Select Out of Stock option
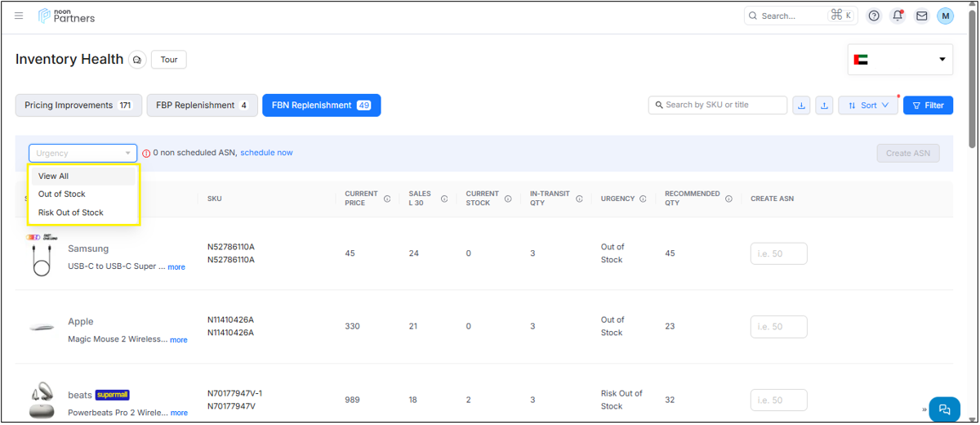 click(62, 195)
